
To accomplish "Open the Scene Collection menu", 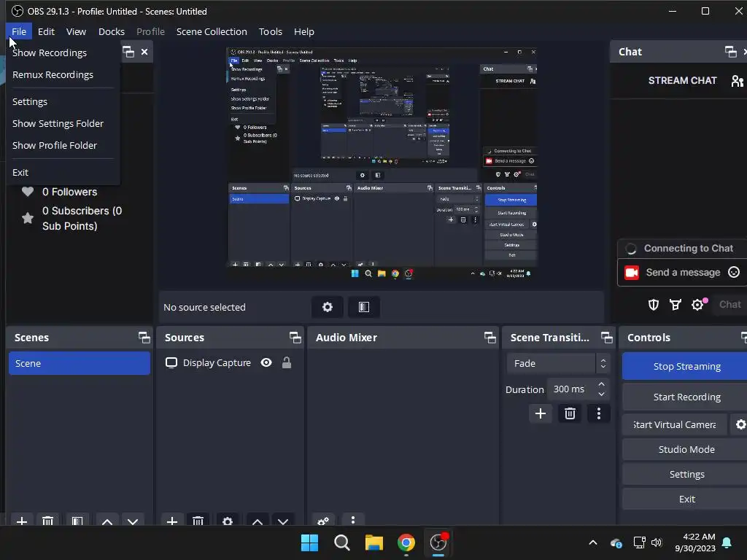I will pos(212,31).
